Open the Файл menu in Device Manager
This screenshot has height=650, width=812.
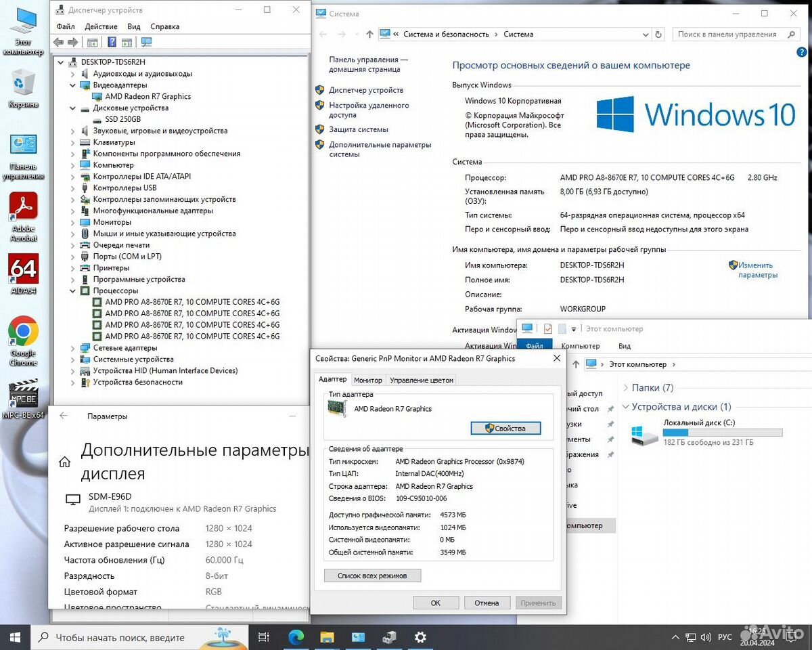click(x=66, y=26)
